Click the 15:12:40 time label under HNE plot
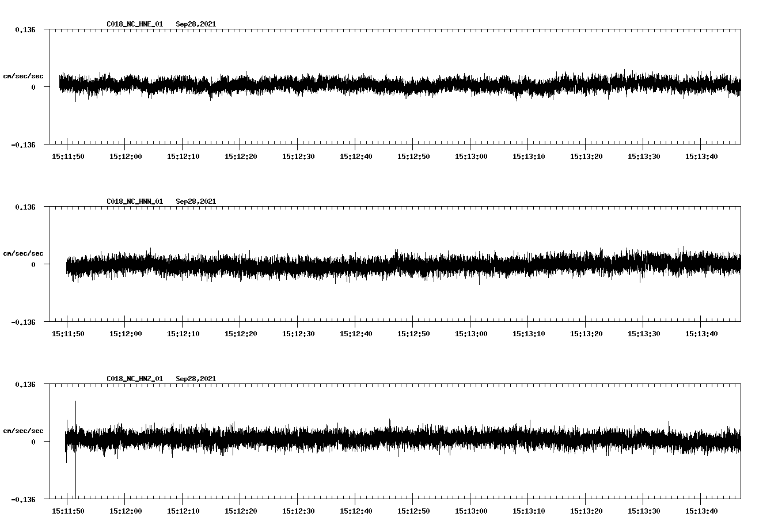 (356, 157)
